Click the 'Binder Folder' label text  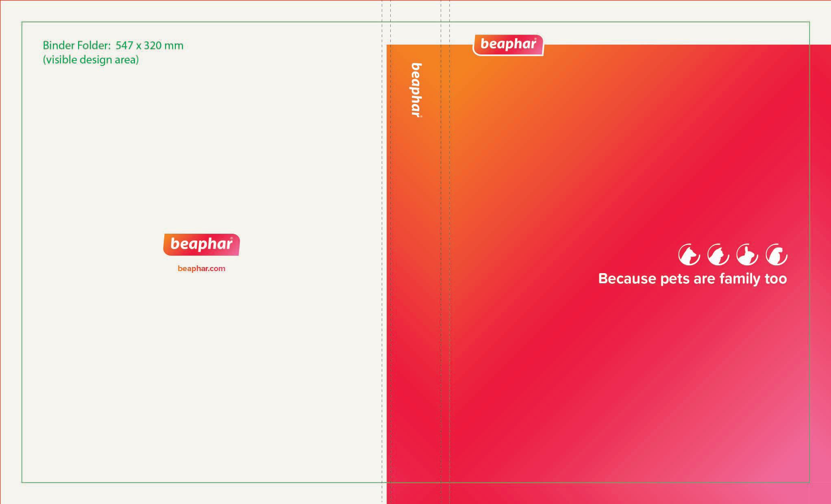[76, 46]
